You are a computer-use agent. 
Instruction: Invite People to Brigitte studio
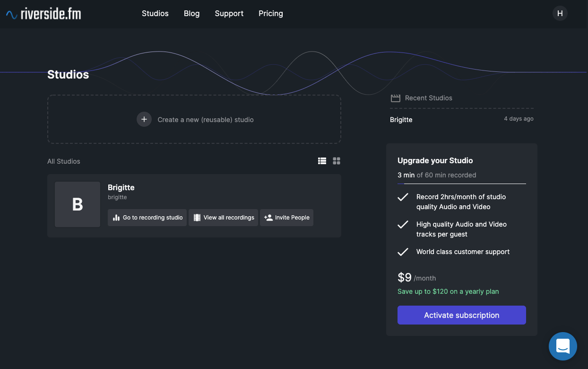(286, 218)
